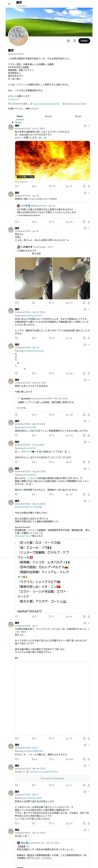
Task: Open Grok icon left of profile search
Action: click(x=68, y=41)
